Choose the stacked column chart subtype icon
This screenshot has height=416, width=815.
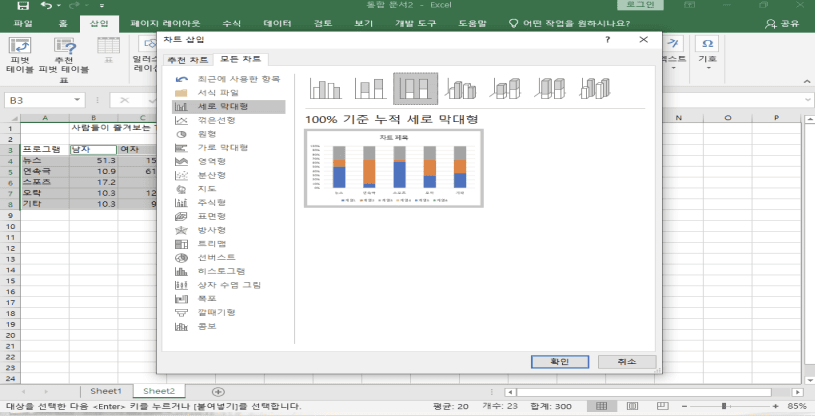[x=367, y=90]
